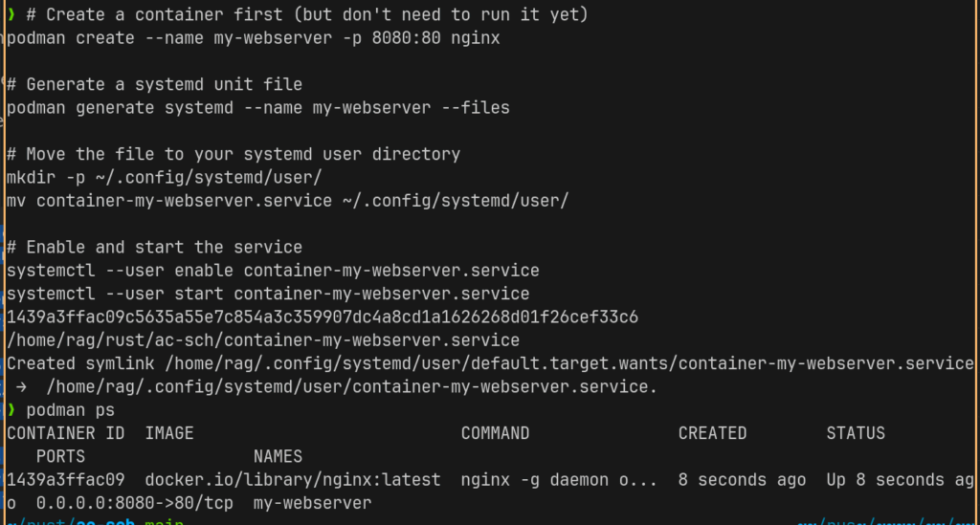This screenshot has width=980, height=525.
Task: Click the '# Enable and start the service' comment
Action: click(154, 248)
